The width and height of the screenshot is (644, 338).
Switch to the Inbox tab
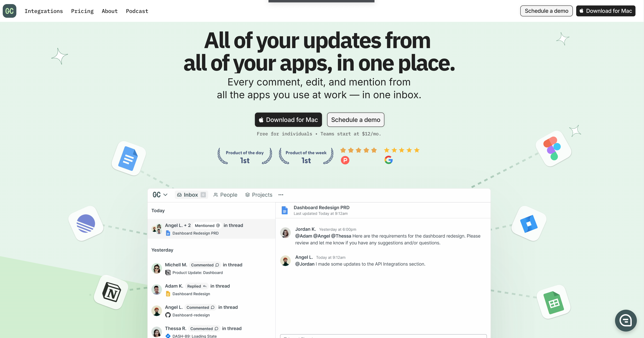coord(190,194)
